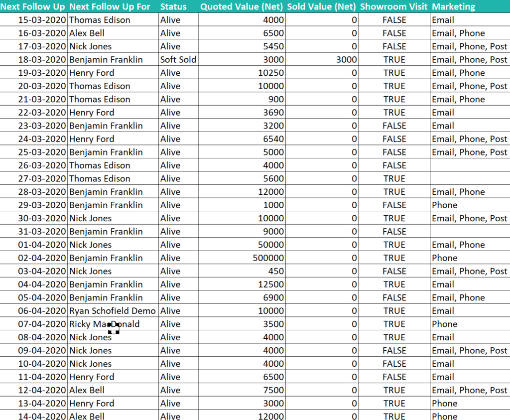
Task: Select "FALSE" in the 15-03-2020 row
Action: click(394, 20)
